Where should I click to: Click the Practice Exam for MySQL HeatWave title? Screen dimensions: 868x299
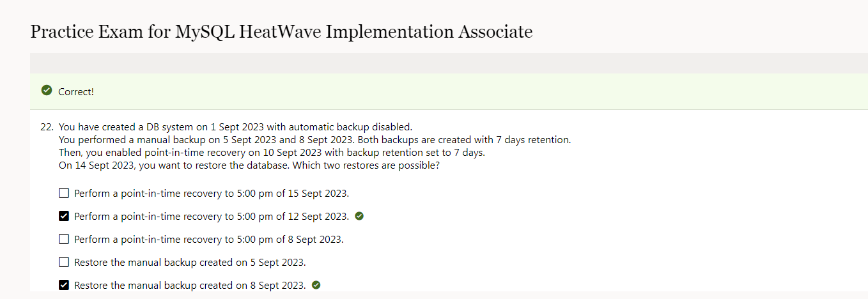281,31
